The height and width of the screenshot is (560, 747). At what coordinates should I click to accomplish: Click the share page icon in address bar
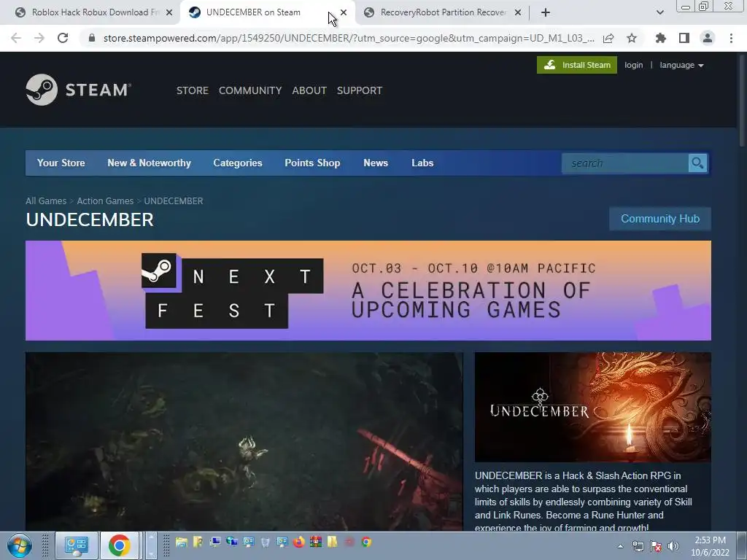point(608,38)
